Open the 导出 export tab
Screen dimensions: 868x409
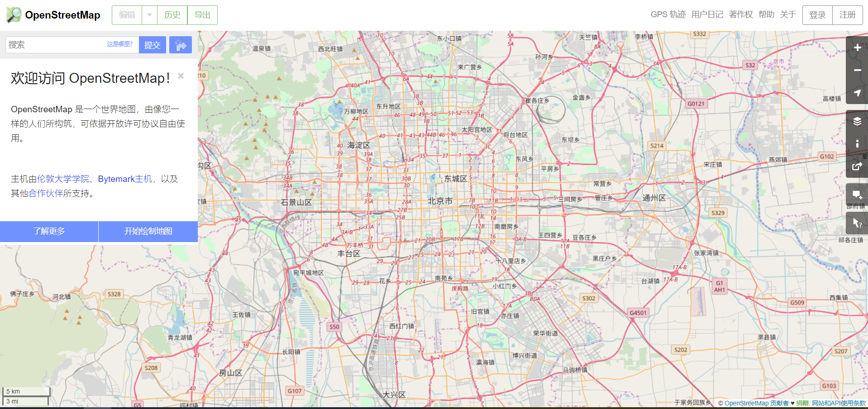pyautogui.click(x=202, y=15)
